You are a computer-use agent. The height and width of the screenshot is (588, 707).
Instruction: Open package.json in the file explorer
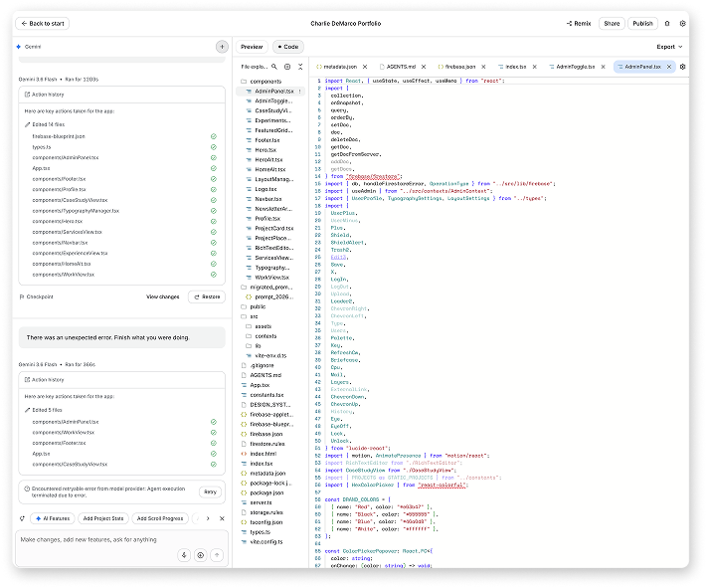tap(266, 492)
